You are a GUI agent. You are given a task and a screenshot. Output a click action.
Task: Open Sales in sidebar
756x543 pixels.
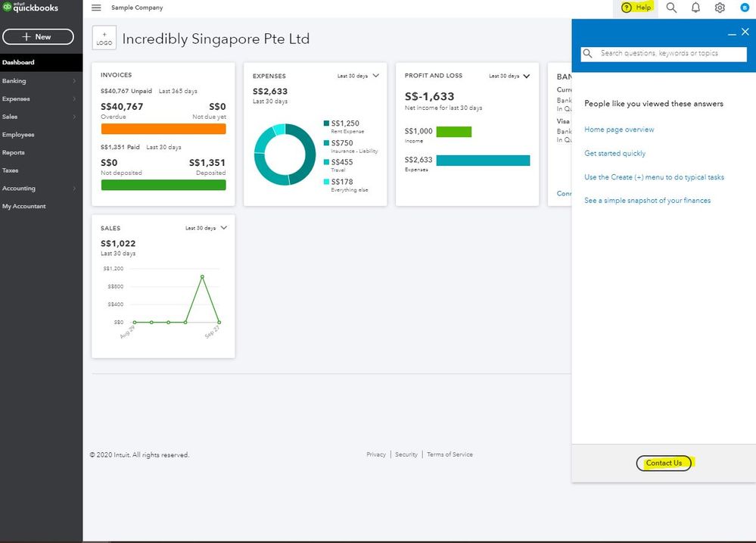pos(42,117)
